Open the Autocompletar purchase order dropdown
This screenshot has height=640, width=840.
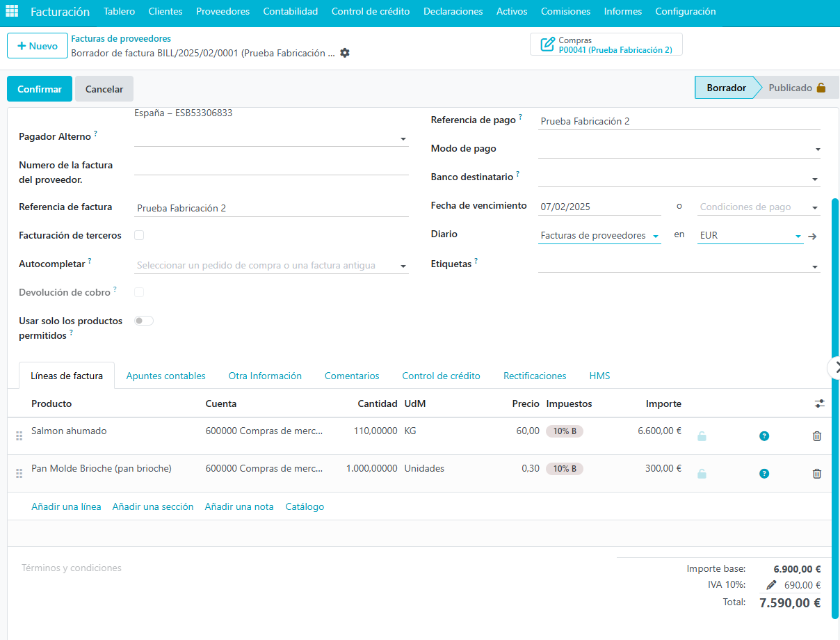tap(403, 266)
